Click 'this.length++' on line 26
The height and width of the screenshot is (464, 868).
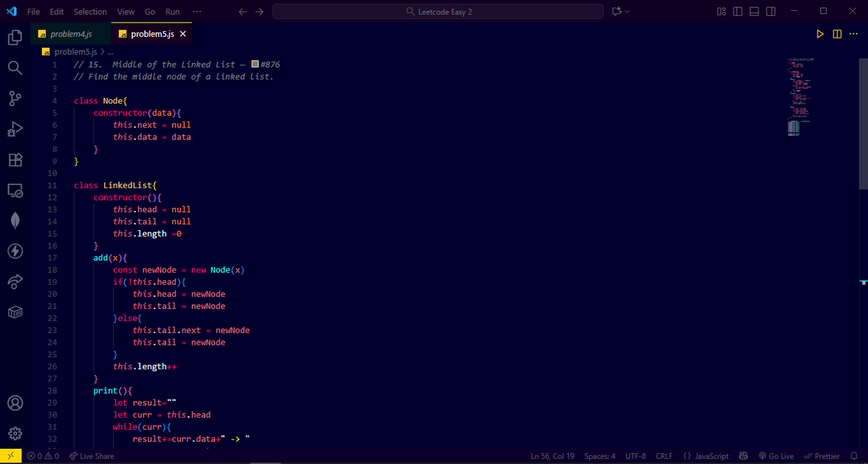point(145,366)
